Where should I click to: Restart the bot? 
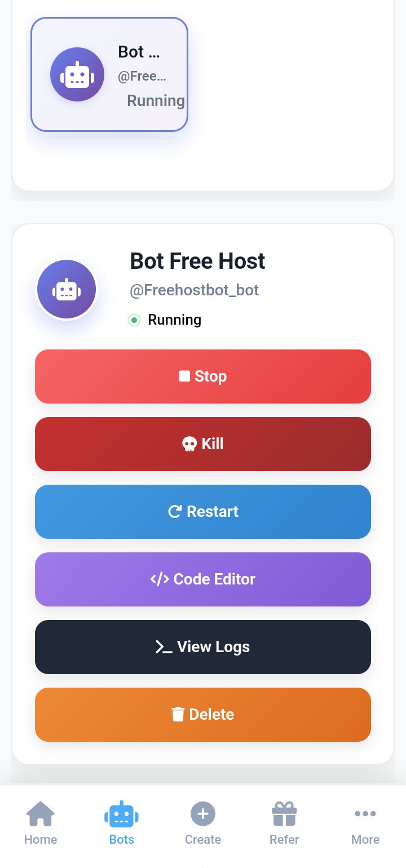point(203,512)
